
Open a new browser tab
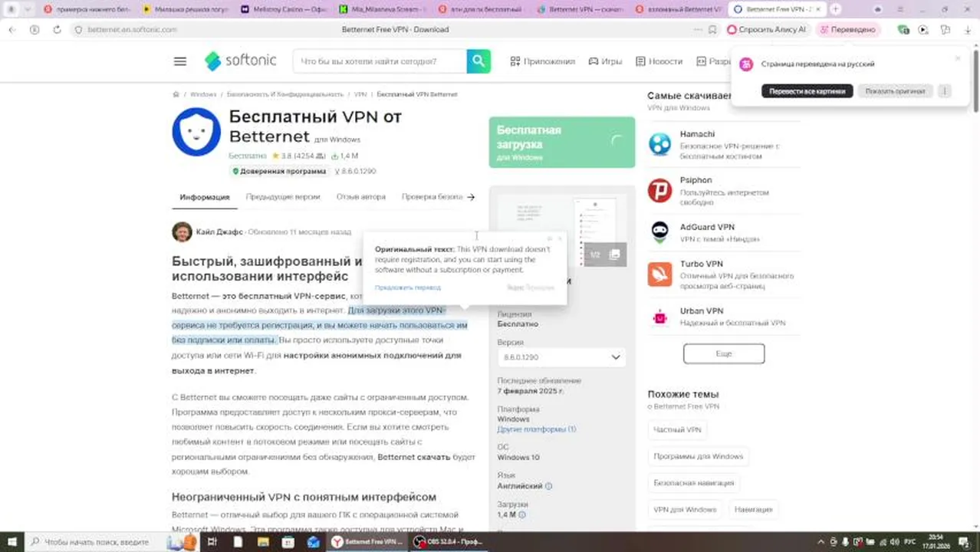click(x=836, y=9)
